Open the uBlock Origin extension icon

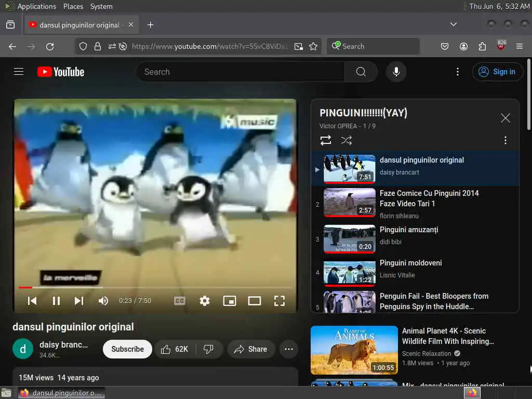501,46
